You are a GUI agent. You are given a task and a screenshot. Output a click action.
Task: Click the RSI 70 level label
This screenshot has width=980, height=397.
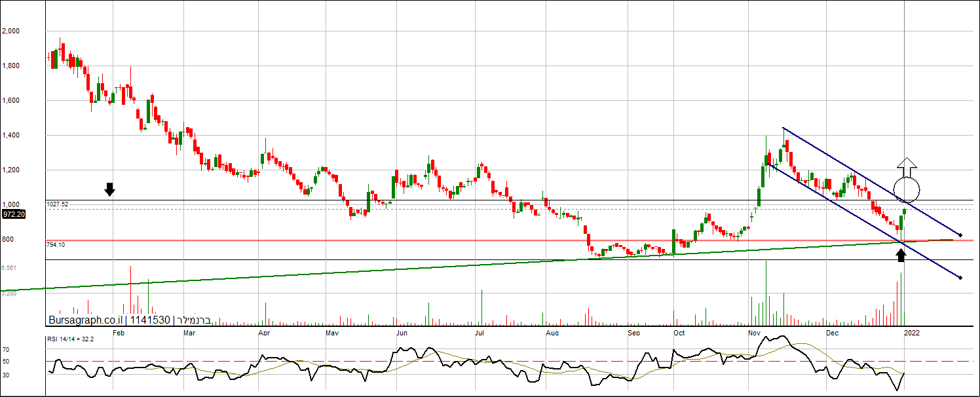[5, 350]
